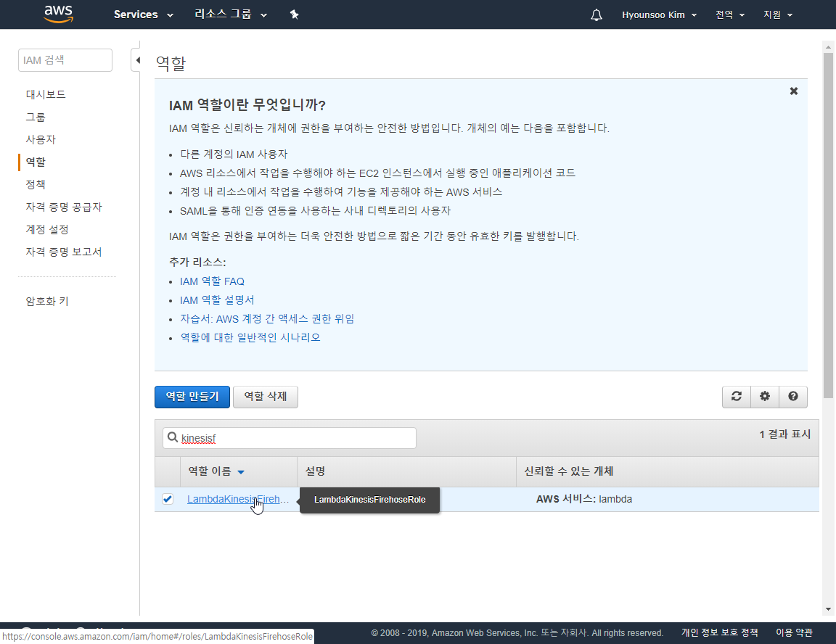This screenshot has height=644, width=836.
Task: Click the role filter field containing kinesisf
Action: pos(290,438)
